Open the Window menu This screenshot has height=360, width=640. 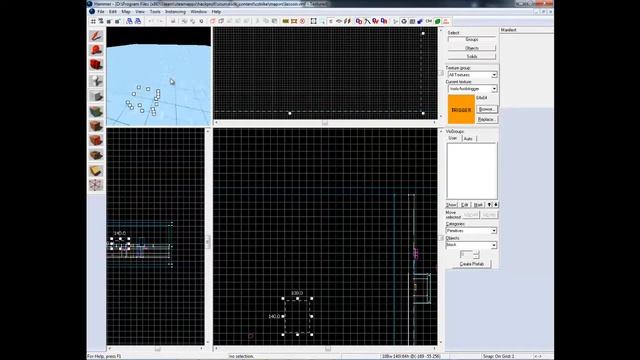[198, 12]
